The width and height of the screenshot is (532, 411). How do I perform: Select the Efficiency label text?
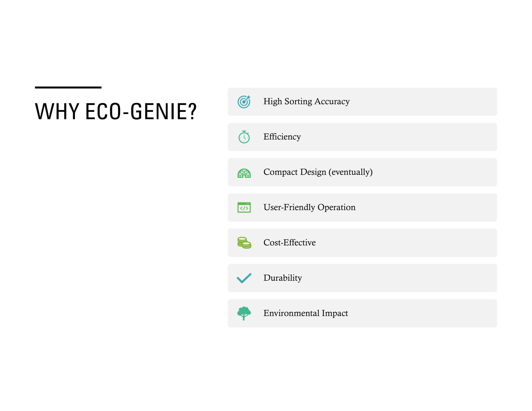[x=282, y=137]
